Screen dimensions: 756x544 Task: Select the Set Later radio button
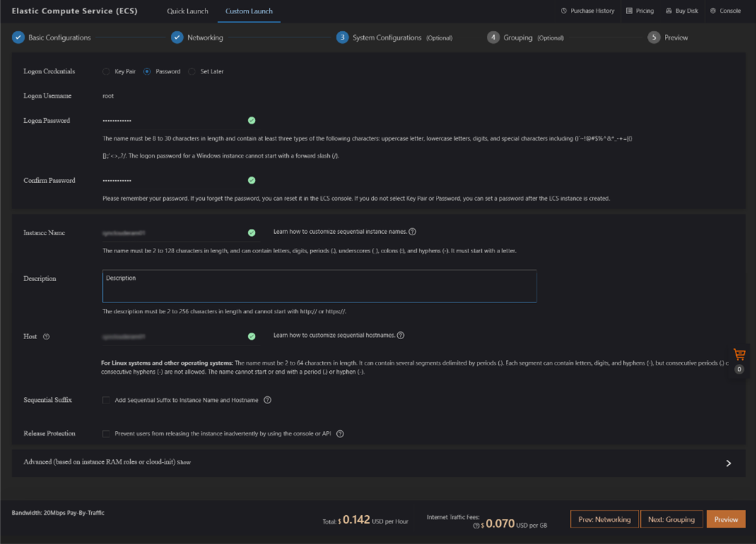(192, 71)
